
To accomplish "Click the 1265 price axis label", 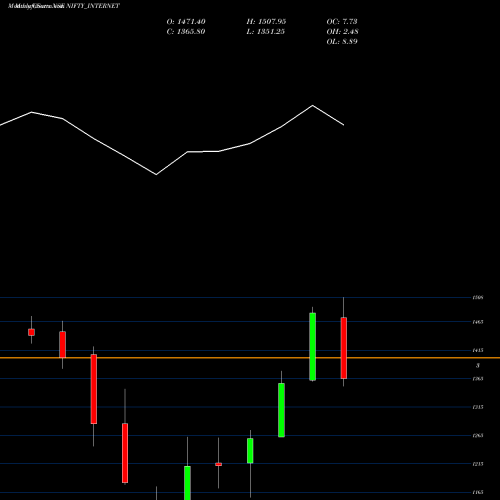I will pos(478,435).
